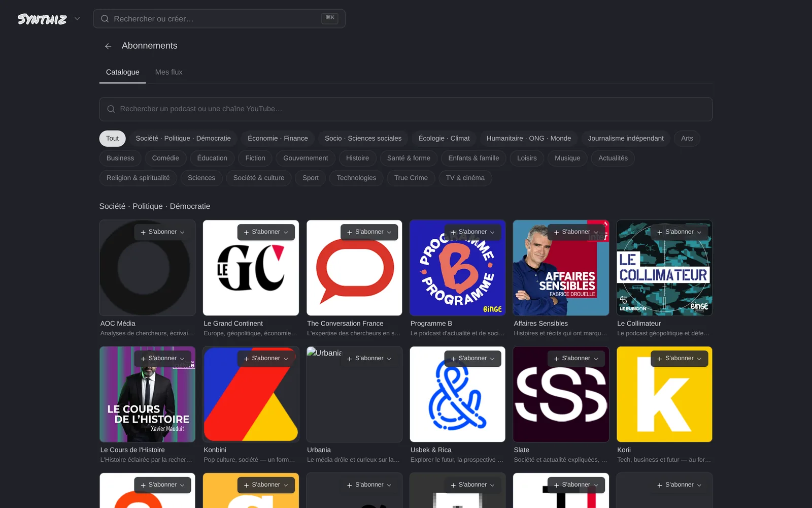The width and height of the screenshot is (812, 508).
Task: Subscribe to Usbek & Rica
Action: coord(472,359)
